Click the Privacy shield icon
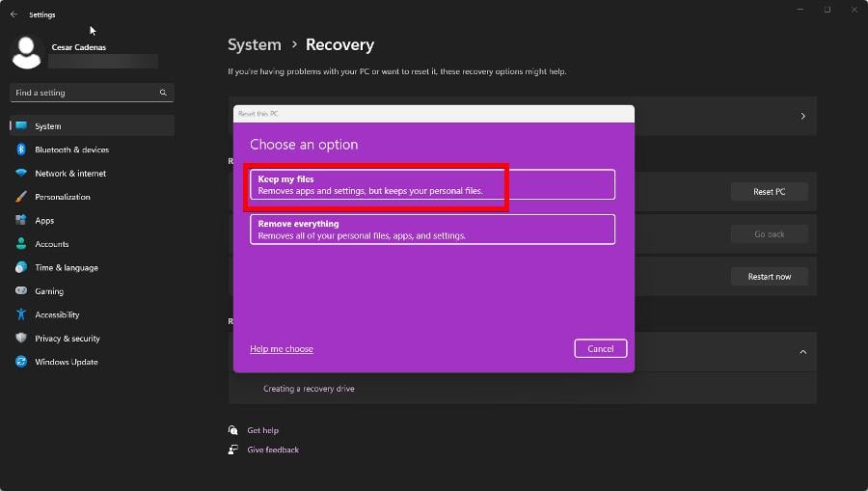 (21, 338)
